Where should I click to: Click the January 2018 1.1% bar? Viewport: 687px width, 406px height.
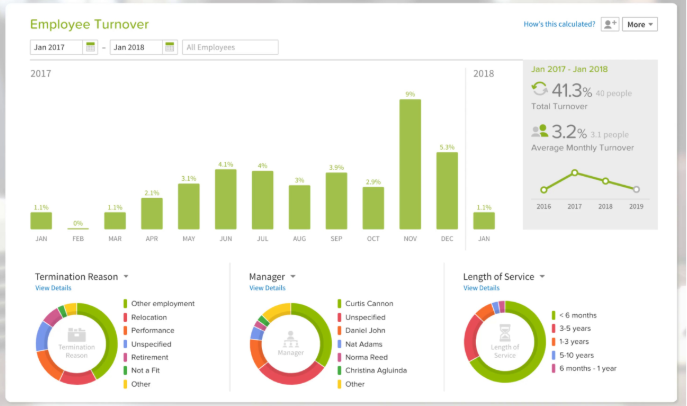(x=484, y=221)
